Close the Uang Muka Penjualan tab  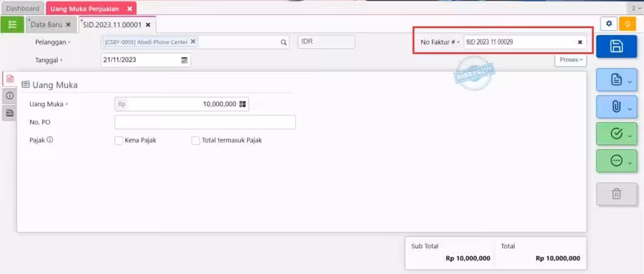click(130, 8)
